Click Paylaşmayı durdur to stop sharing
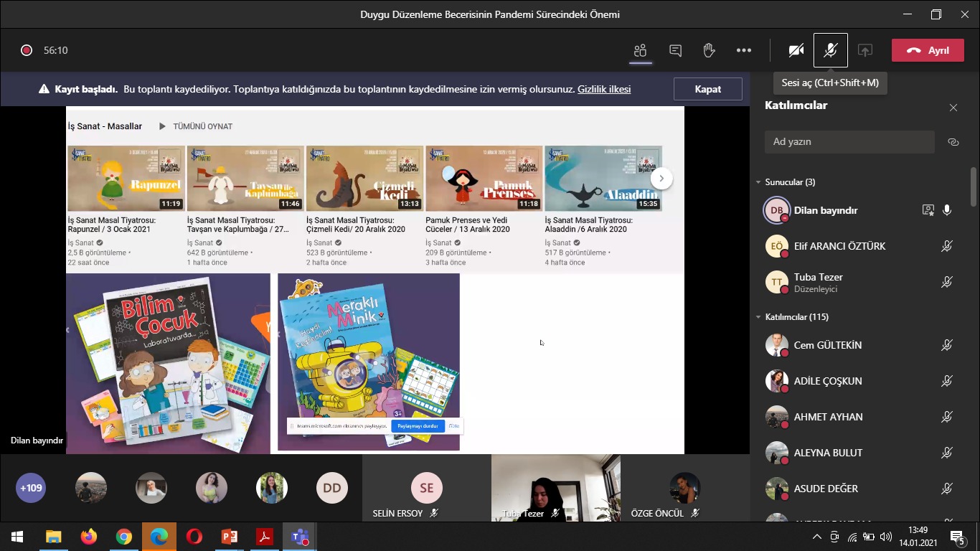 (418, 426)
